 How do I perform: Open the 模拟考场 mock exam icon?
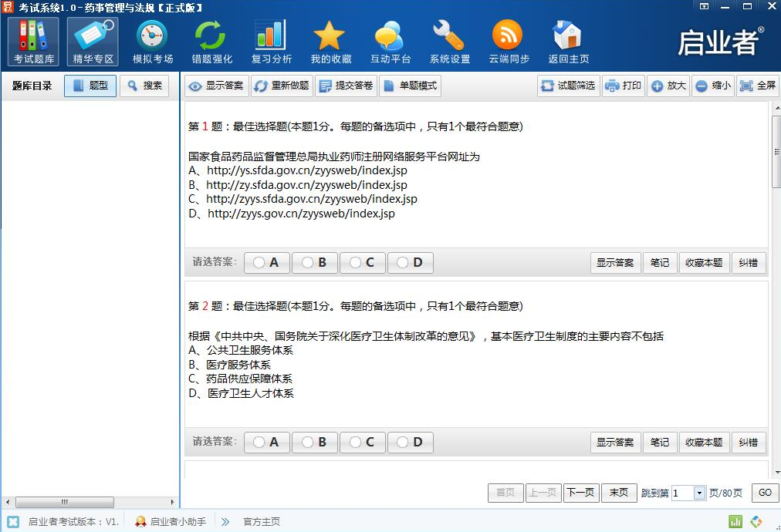click(x=152, y=42)
